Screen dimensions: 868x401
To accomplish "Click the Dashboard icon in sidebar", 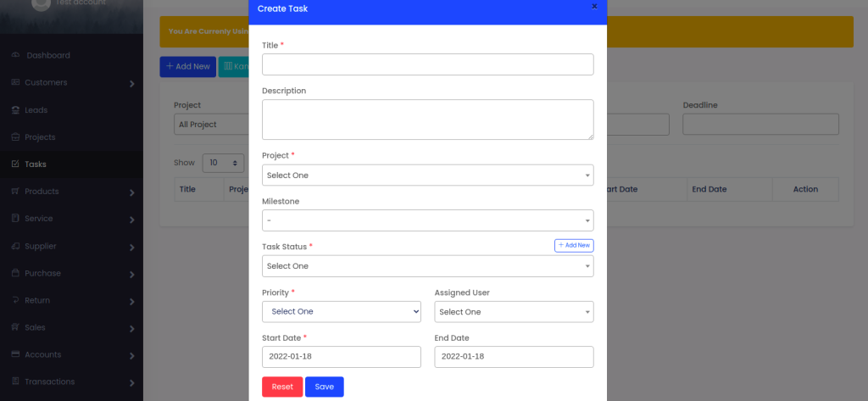I will [x=15, y=55].
